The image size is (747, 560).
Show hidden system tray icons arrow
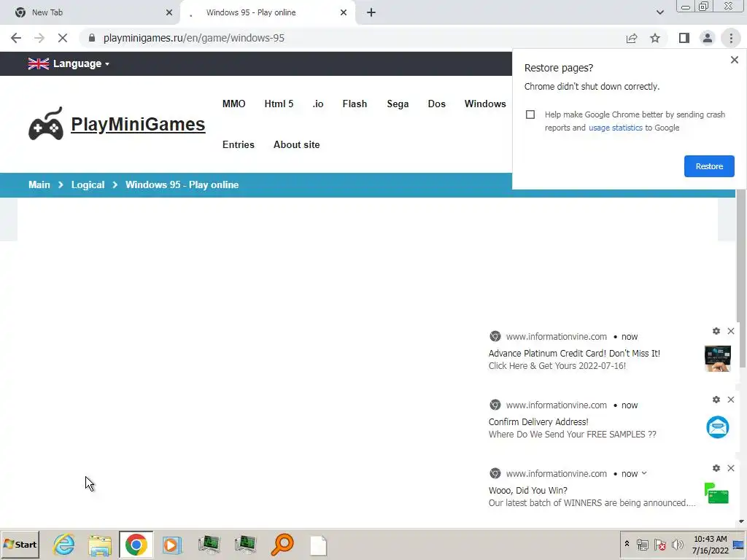coord(627,544)
